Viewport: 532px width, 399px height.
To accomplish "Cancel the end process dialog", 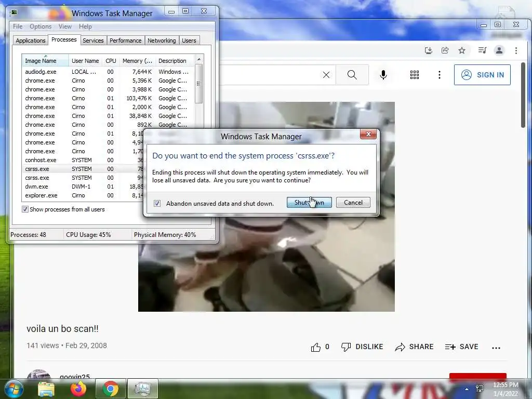I will tap(353, 203).
